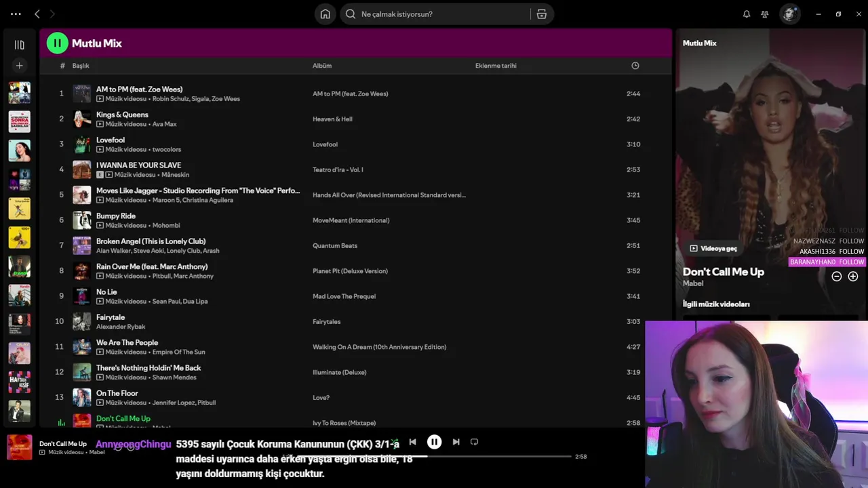This screenshot has height=488, width=868.
Task: Collapse the Your Library sidebar icon
Action: click(x=19, y=45)
